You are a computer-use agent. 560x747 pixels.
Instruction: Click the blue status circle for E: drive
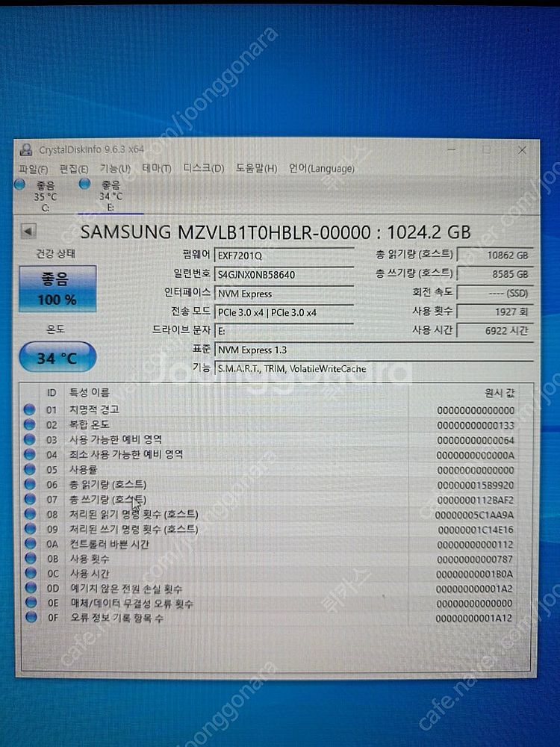pos(85,184)
